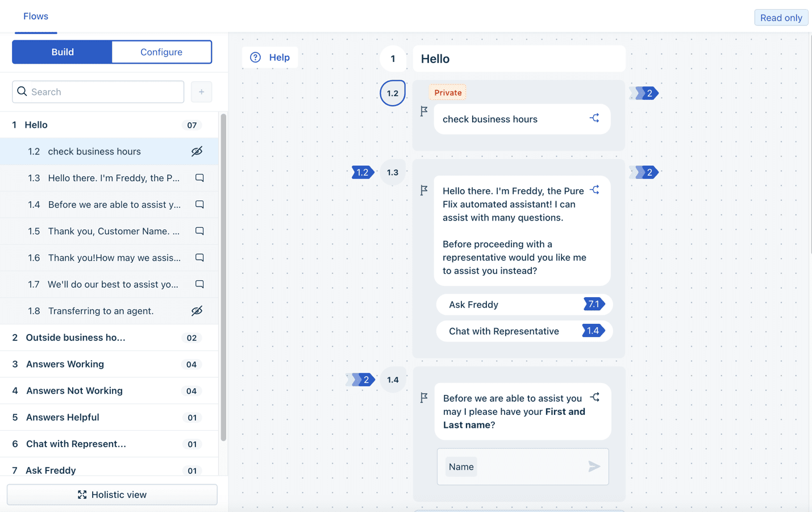Switch to the Configure tab

tap(161, 52)
